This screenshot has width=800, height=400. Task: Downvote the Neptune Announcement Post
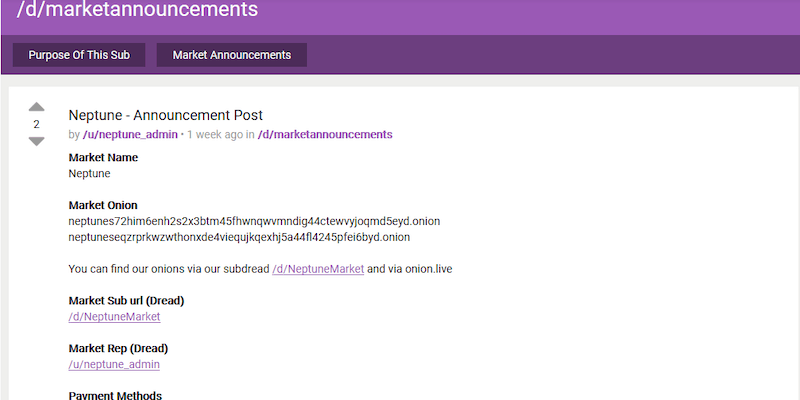click(36, 141)
